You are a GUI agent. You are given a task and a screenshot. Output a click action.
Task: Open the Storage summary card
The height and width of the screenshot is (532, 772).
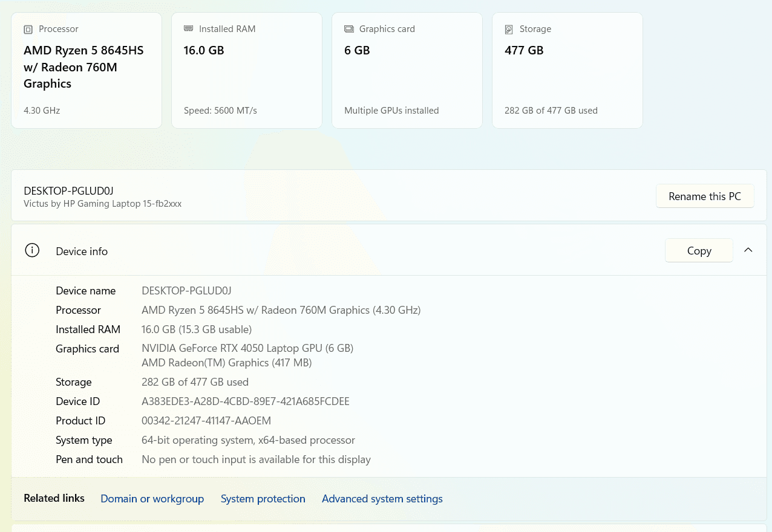point(568,71)
